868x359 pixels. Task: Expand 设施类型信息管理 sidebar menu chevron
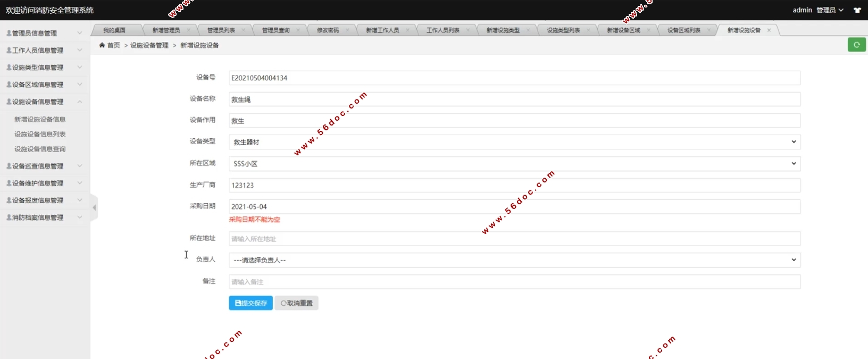(x=80, y=67)
